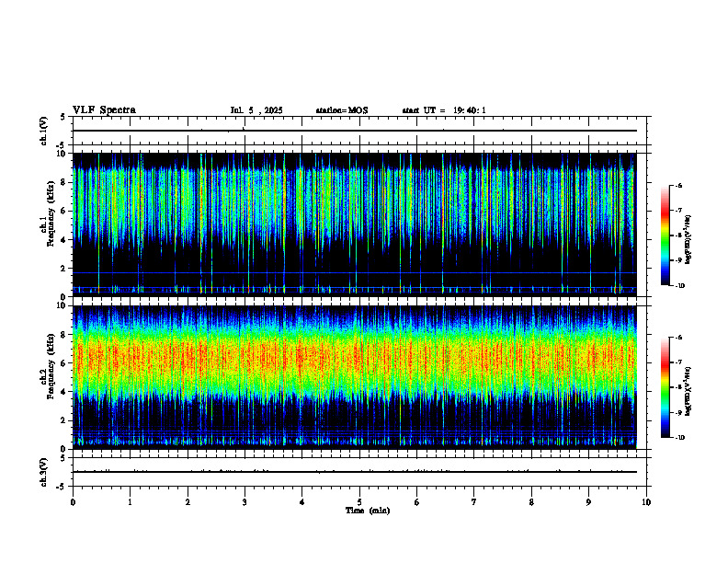This screenshot has height=563, width=728.
Task: Click the ch.3 voltage trace line
Action: (355, 472)
